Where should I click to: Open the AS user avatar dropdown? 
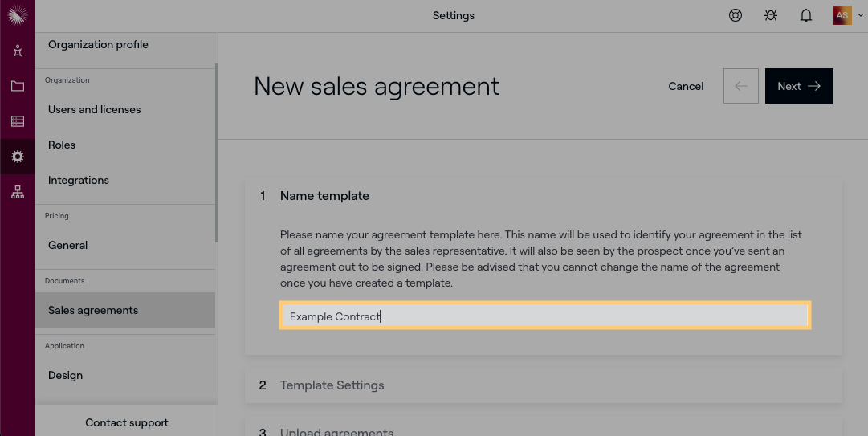tap(843, 15)
